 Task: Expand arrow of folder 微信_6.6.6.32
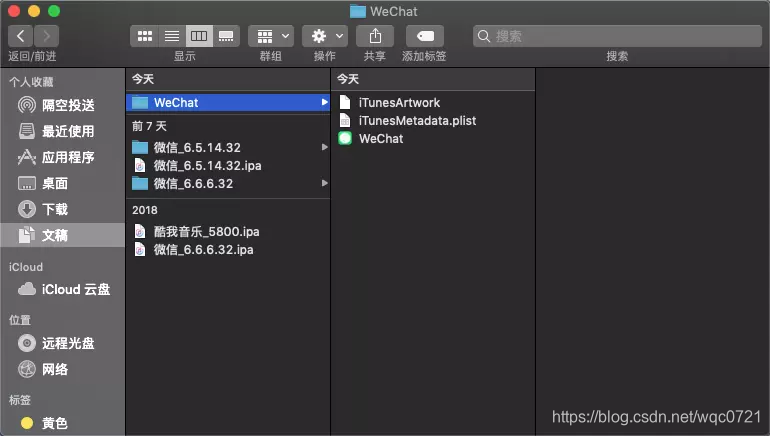coord(324,183)
